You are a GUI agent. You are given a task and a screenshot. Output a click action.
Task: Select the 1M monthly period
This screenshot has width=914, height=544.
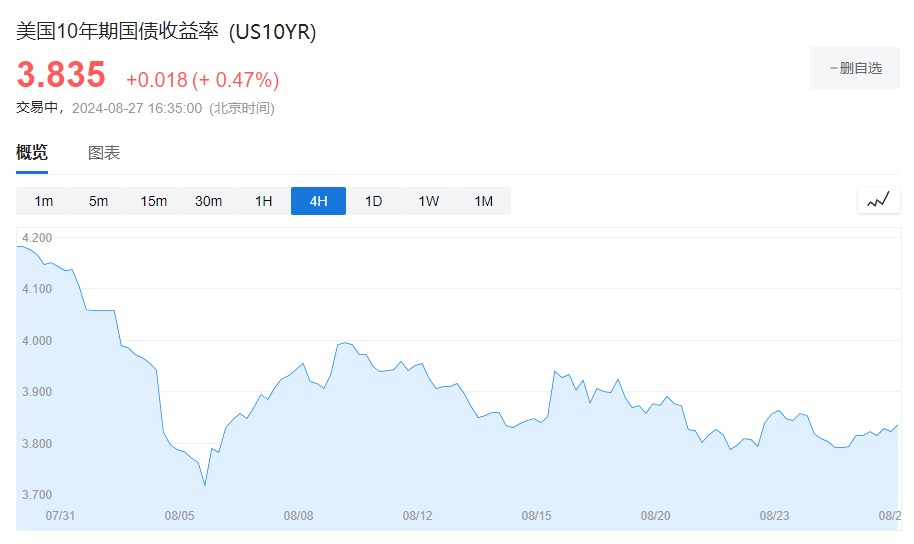(483, 201)
